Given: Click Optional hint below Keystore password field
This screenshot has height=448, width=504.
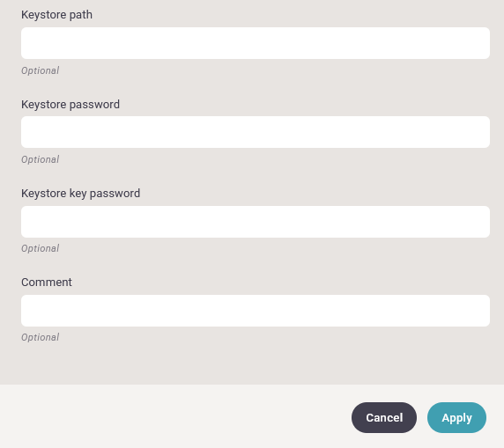Looking at the screenshot, I should pyautogui.click(x=41, y=159).
